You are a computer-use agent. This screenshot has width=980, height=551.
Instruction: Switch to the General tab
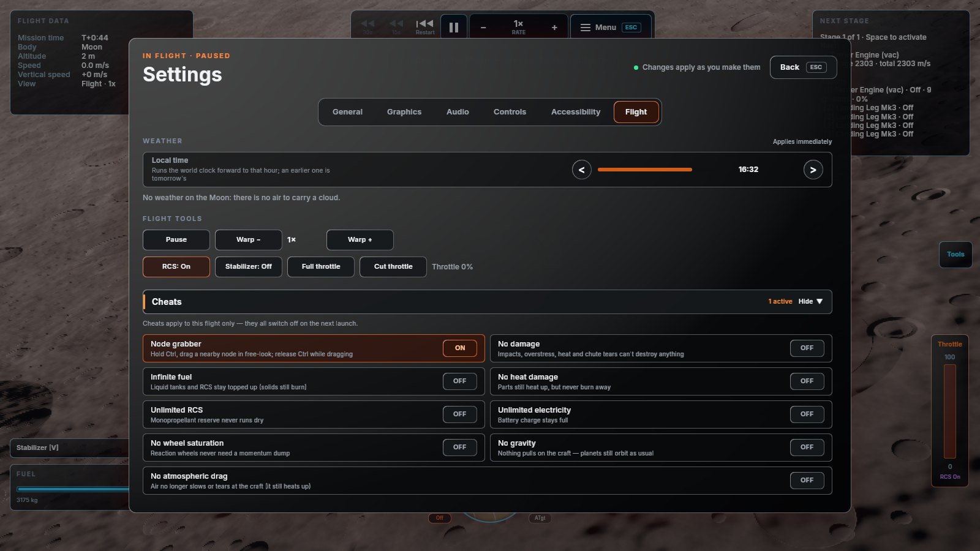pos(347,112)
